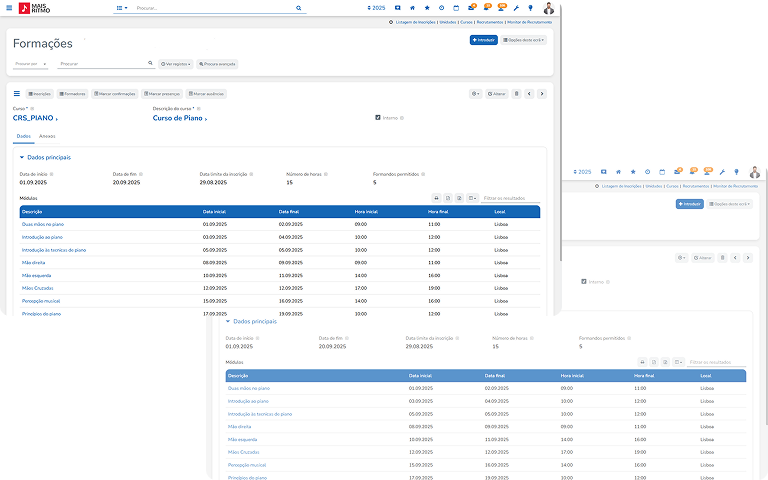Toggle the Interno checkbox in the bottom-right window
Screen dimensions: 768x480
tap(584, 281)
